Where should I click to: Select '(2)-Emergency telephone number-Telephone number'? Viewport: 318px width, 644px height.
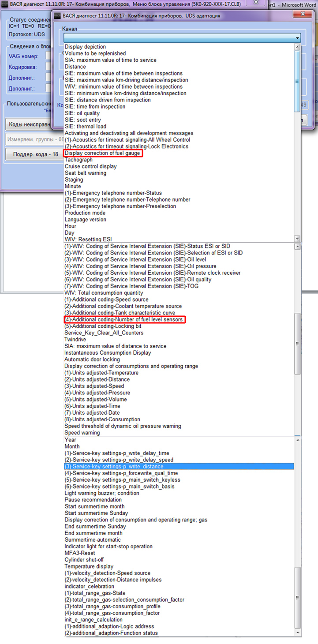tap(127, 199)
